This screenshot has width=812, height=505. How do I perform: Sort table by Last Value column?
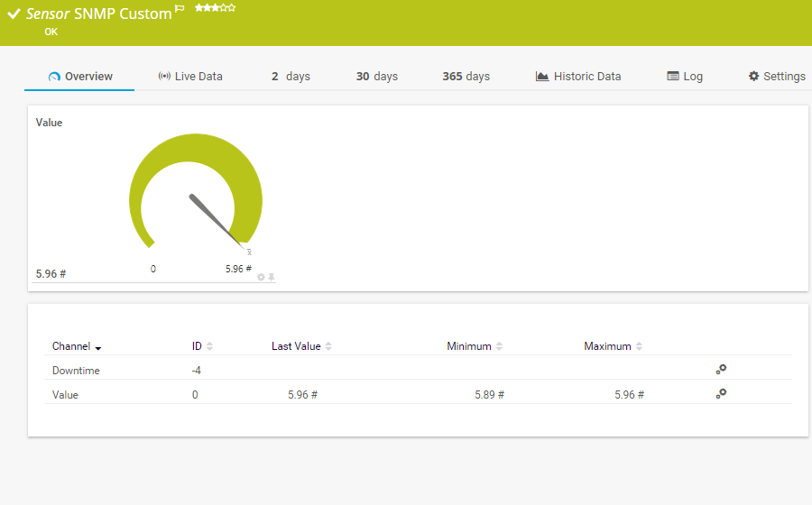coord(301,346)
